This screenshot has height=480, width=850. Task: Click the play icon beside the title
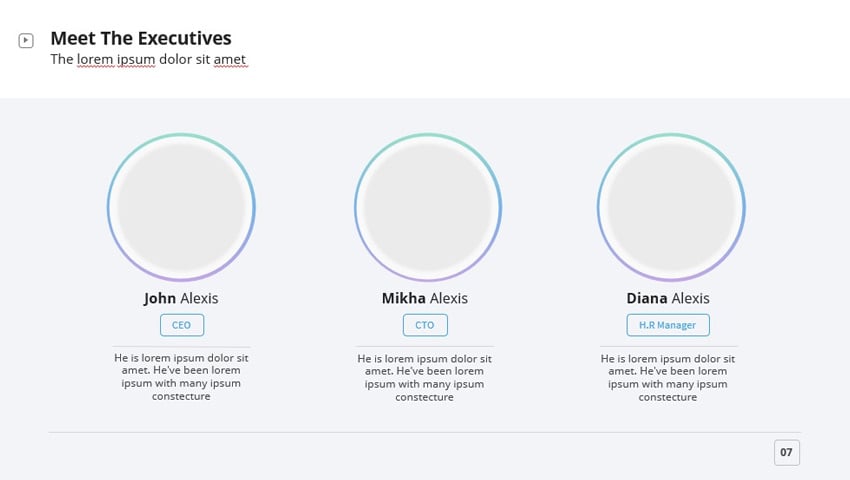click(x=26, y=41)
